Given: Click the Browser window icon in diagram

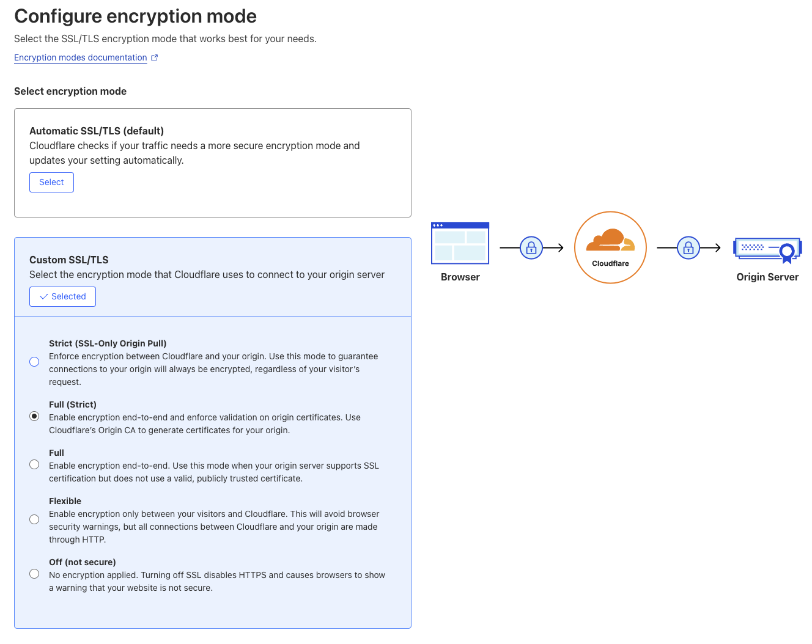Looking at the screenshot, I should 460,243.
